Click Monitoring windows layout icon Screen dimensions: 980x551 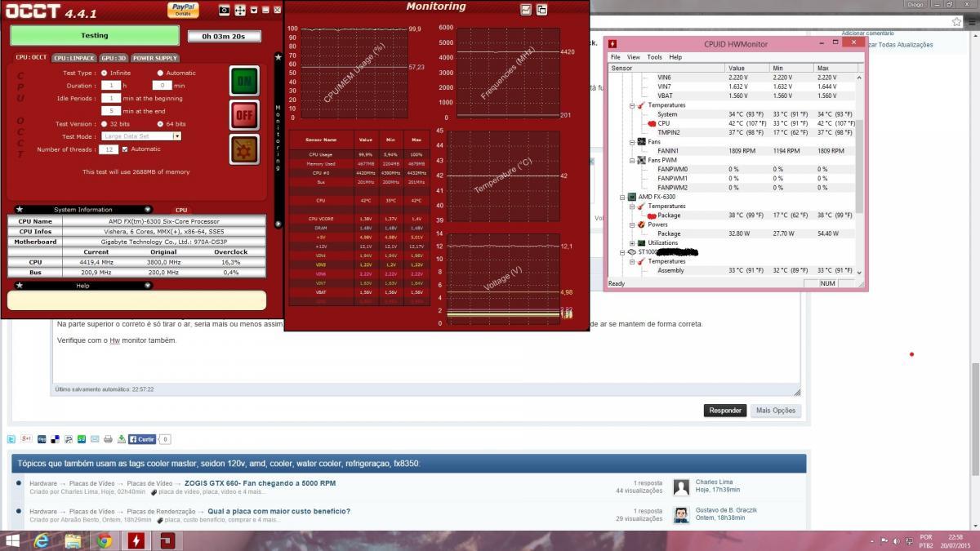pyautogui.click(x=541, y=10)
